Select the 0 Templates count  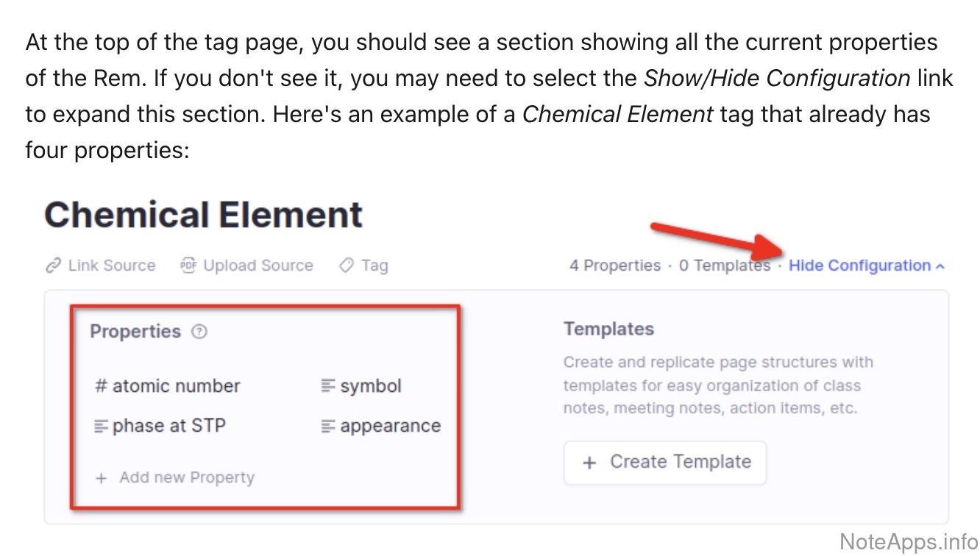pos(724,265)
